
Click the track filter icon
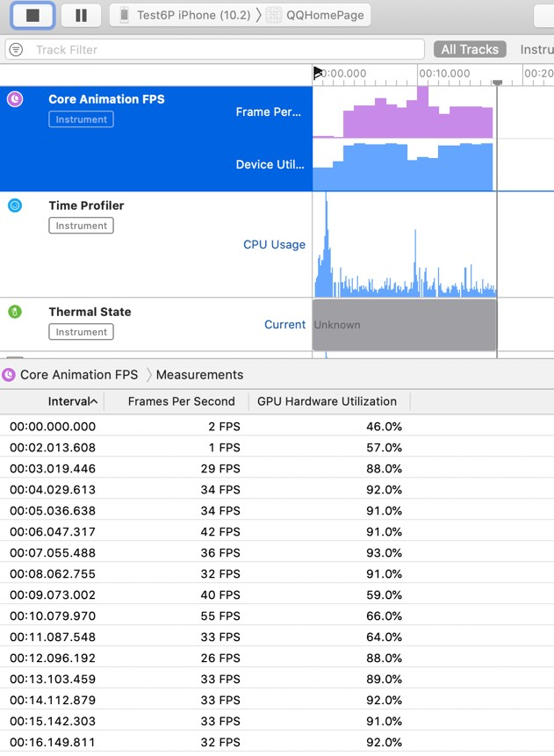click(x=17, y=50)
